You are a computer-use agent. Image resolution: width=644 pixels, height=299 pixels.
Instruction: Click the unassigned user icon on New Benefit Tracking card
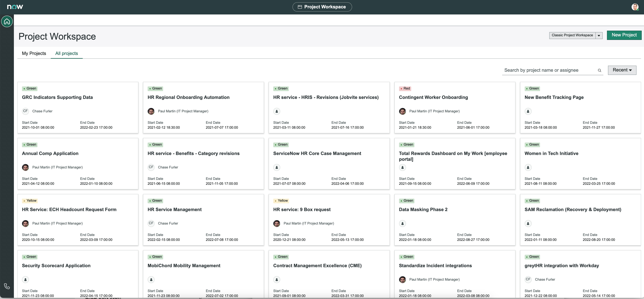click(528, 111)
